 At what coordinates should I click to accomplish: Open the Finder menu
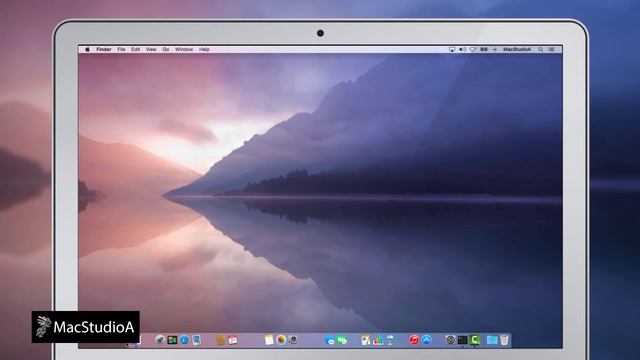[x=104, y=49]
